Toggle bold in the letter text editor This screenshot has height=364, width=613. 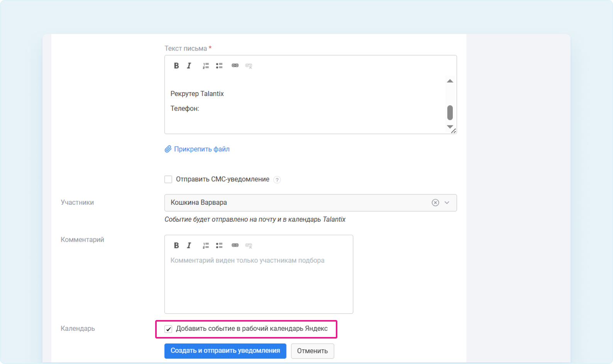[176, 66]
